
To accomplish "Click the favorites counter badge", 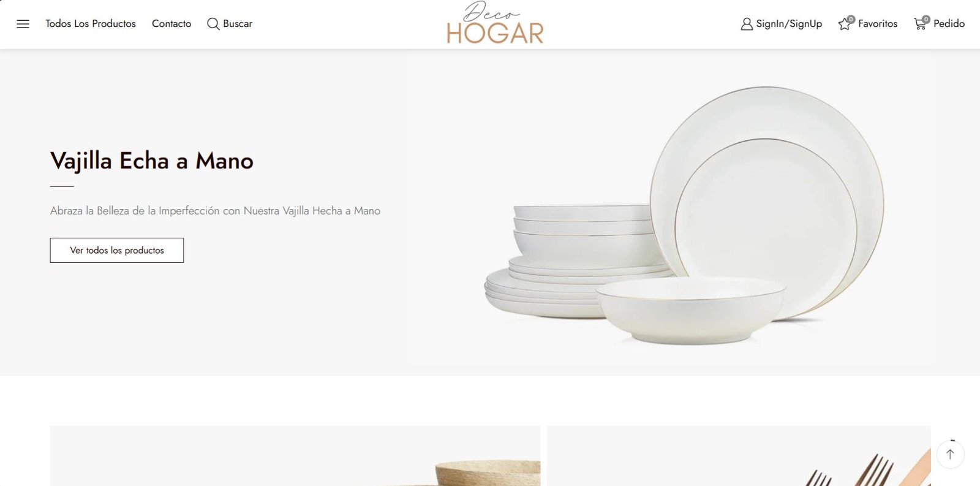I will [x=851, y=19].
